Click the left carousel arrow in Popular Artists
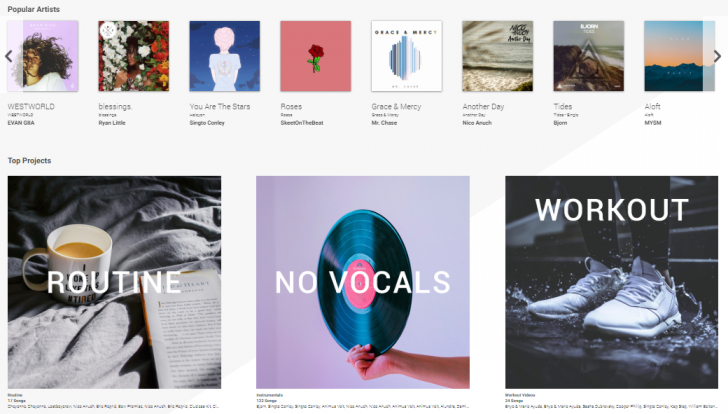728x414 pixels. pyautogui.click(x=9, y=57)
